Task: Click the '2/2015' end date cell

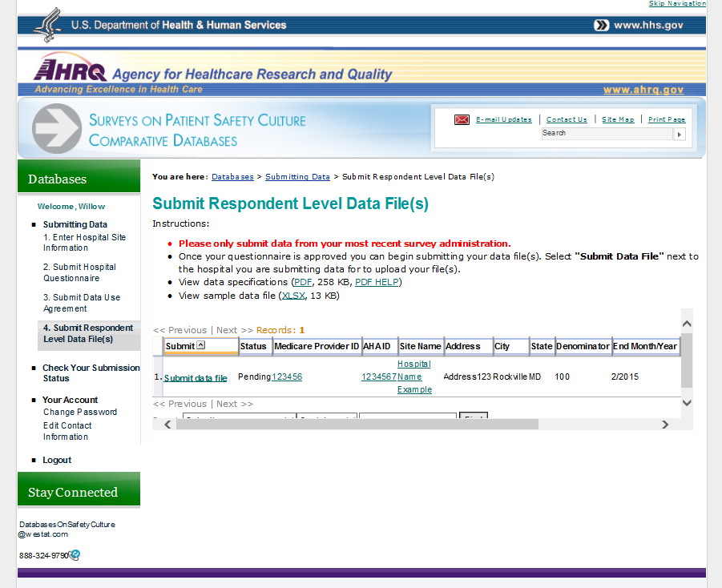Action: coord(625,377)
